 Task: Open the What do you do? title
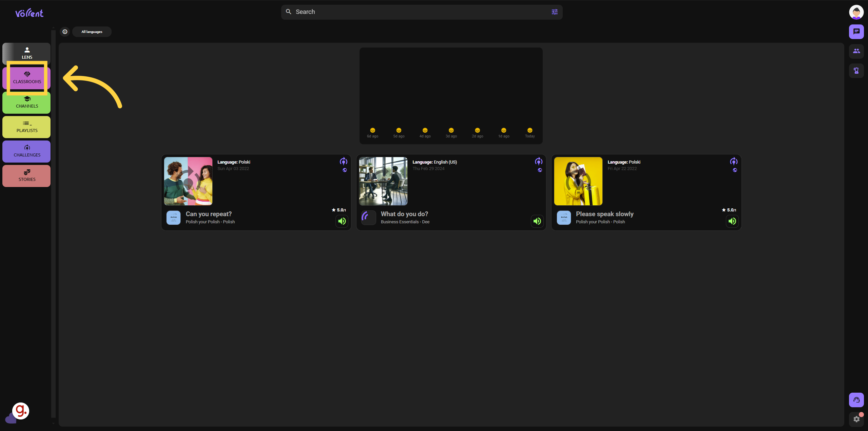coord(404,214)
